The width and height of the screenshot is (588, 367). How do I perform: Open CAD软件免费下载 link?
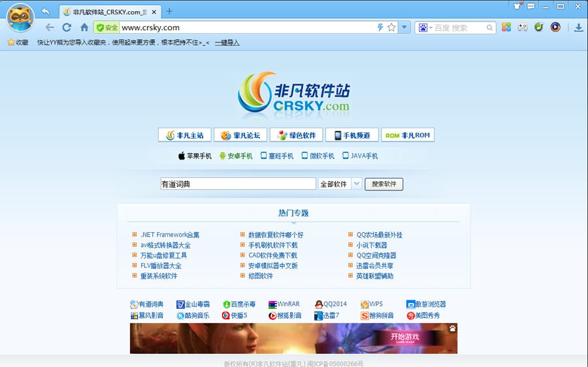(x=272, y=255)
